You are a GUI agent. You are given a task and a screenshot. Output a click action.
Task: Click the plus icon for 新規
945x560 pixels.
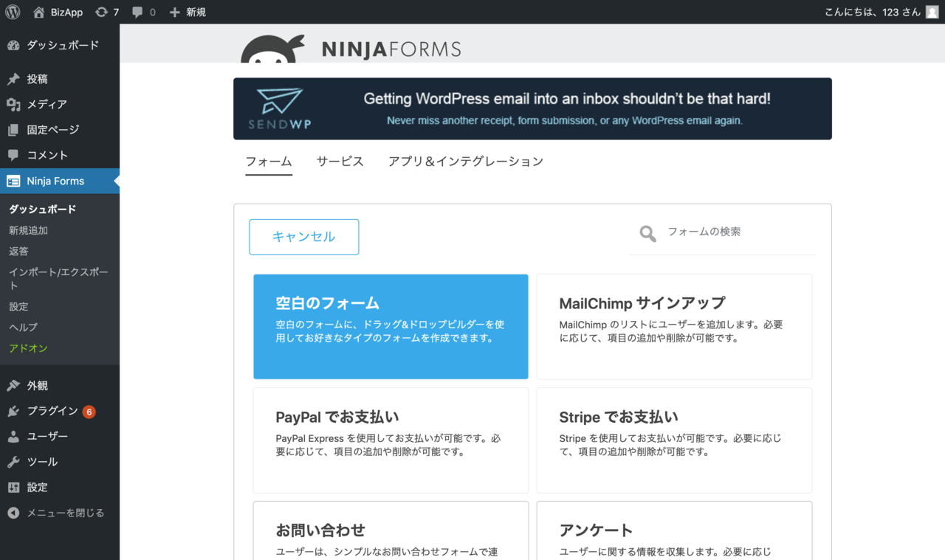174,12
